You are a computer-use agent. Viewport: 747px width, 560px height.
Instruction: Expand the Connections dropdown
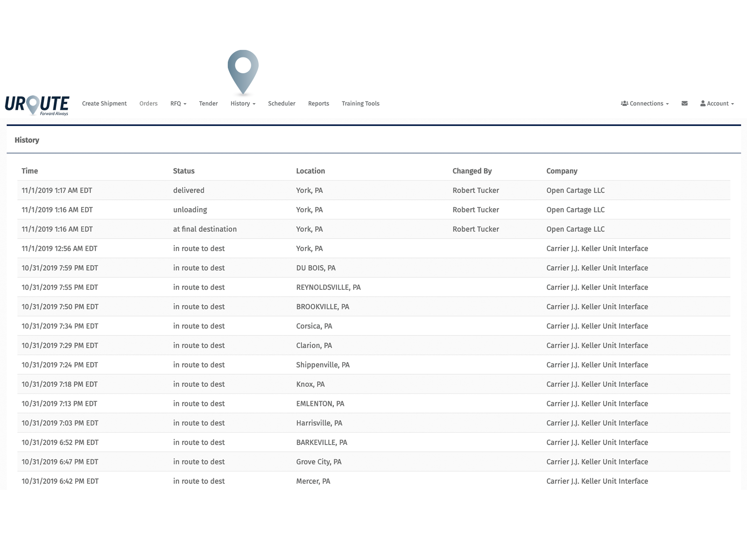click(645, 104)
